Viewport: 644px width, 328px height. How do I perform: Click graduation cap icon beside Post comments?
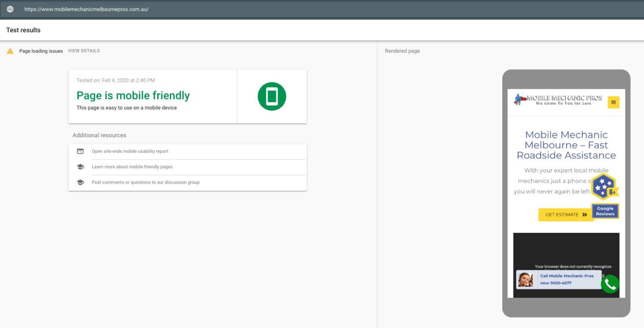tap(80, 182)
